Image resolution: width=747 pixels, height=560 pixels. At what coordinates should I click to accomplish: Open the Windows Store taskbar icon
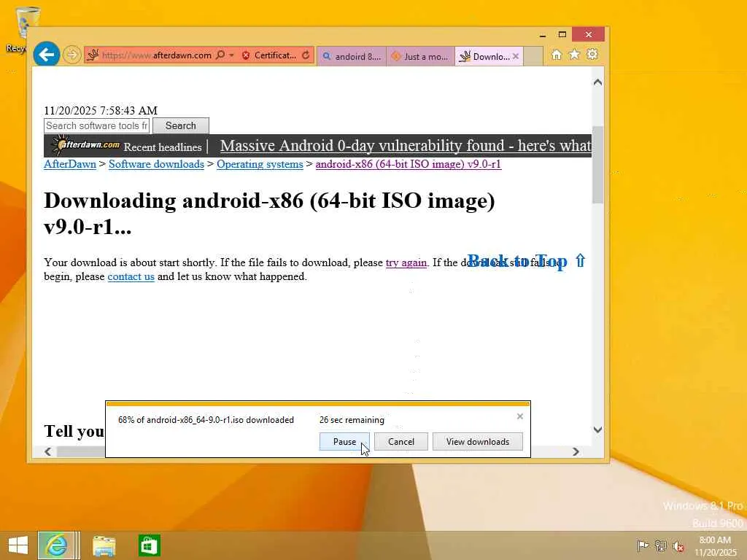pyautogui.click(x=149, y=545)
